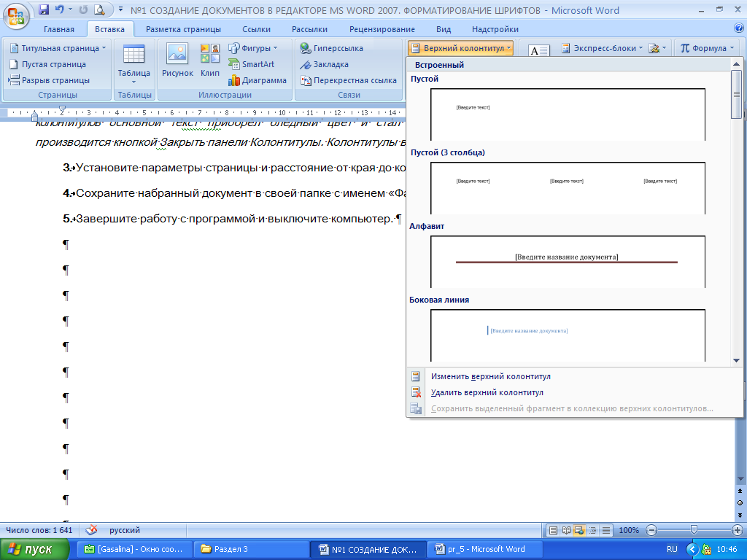Insert a chart (Диаграмма)
This screenshot has height=560, width=747.
click(x=258, y=80)
